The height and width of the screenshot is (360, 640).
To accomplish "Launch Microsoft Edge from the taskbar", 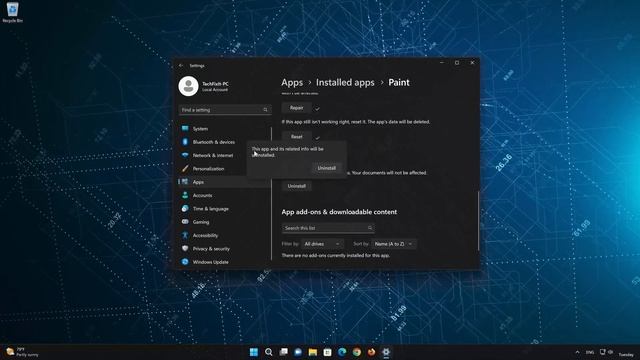I will 342,352.
